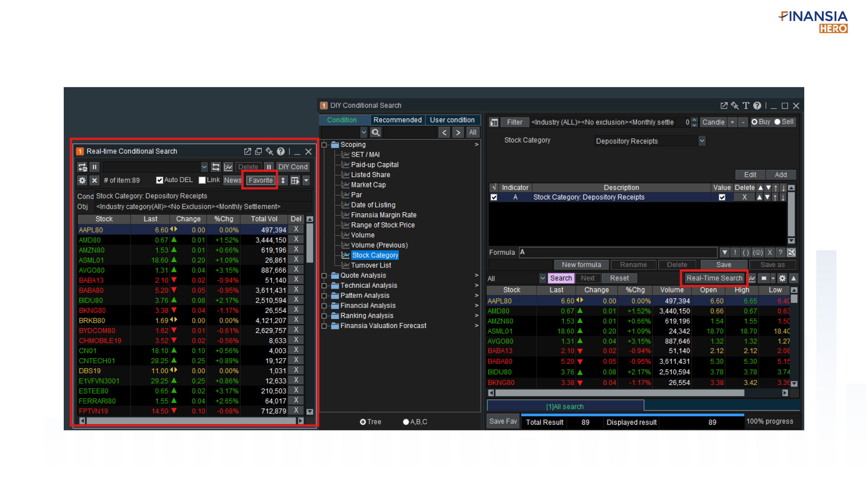Enable the Link checkbox

pos(202,180)
